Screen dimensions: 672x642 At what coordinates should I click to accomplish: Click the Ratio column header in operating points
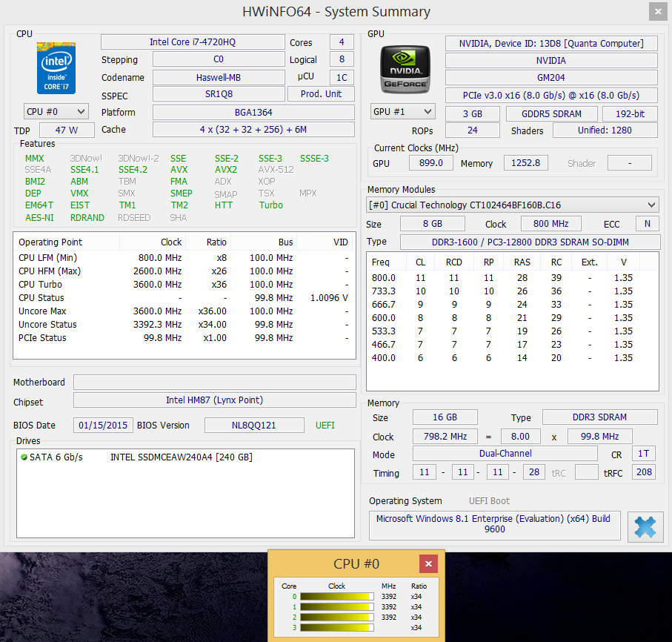208,242
